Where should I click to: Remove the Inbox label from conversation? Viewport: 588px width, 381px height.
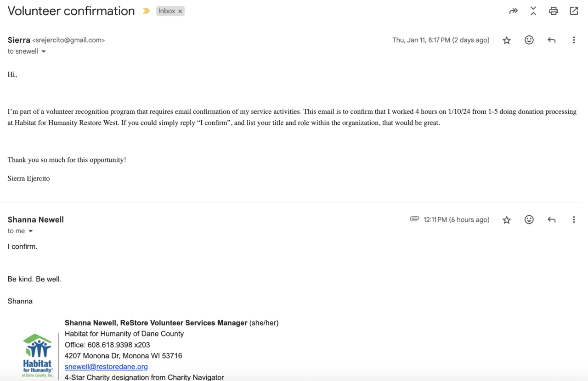pyautogui.click(x=180, y=11)
